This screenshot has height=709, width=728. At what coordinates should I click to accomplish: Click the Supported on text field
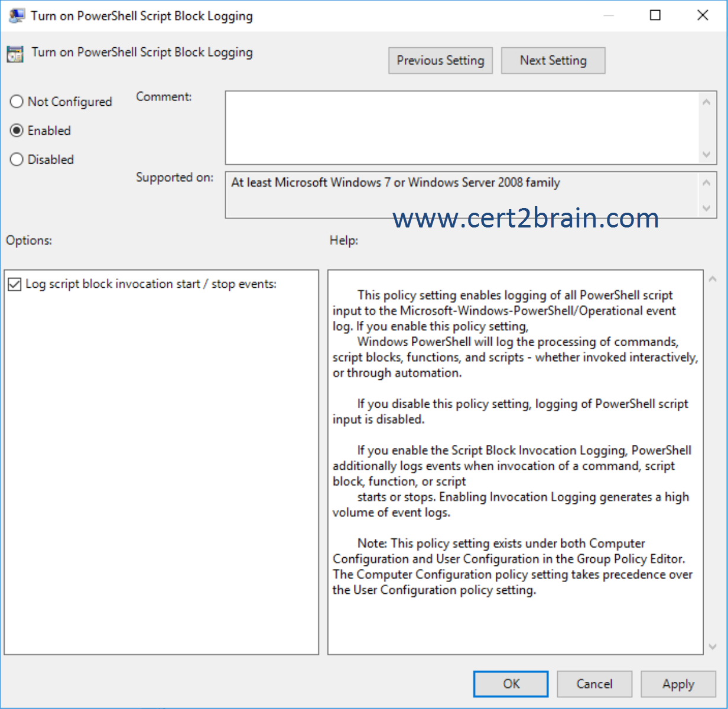click(x=462, y=195)
